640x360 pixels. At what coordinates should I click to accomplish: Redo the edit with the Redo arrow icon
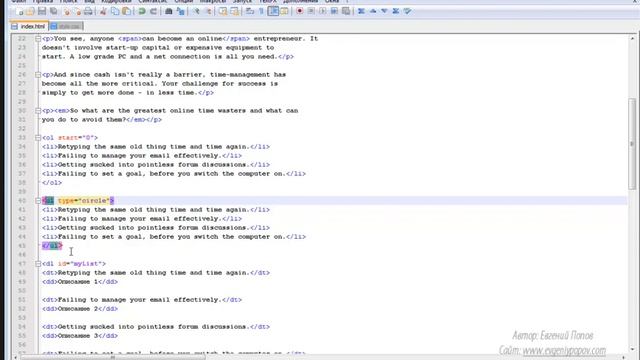tap(153, 11)
